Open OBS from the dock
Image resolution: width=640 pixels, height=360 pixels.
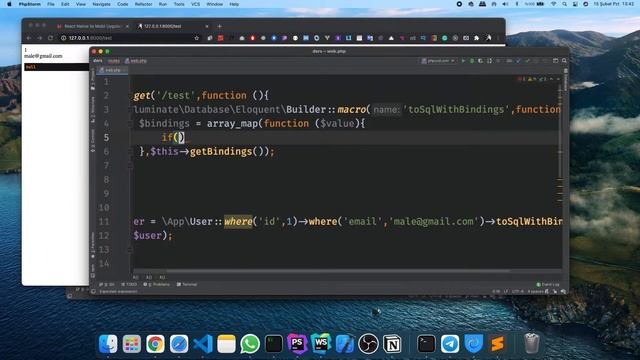pos(368,344)
